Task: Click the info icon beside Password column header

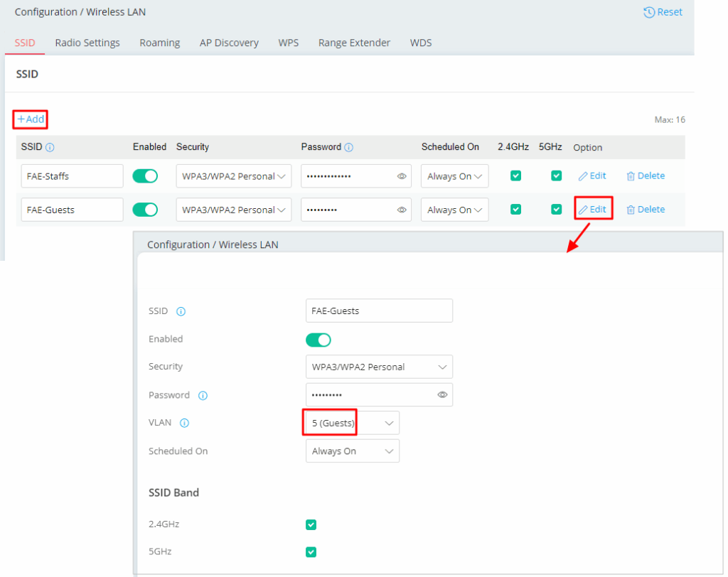Action: click(x=348, y=148)
